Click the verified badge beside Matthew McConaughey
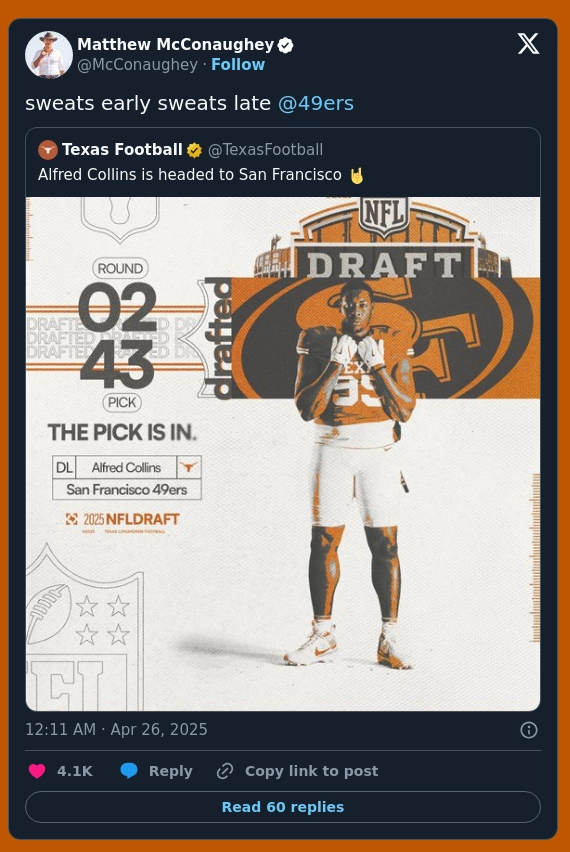The image size is (570, 852). pyautogui.click(x=285, y=45)
